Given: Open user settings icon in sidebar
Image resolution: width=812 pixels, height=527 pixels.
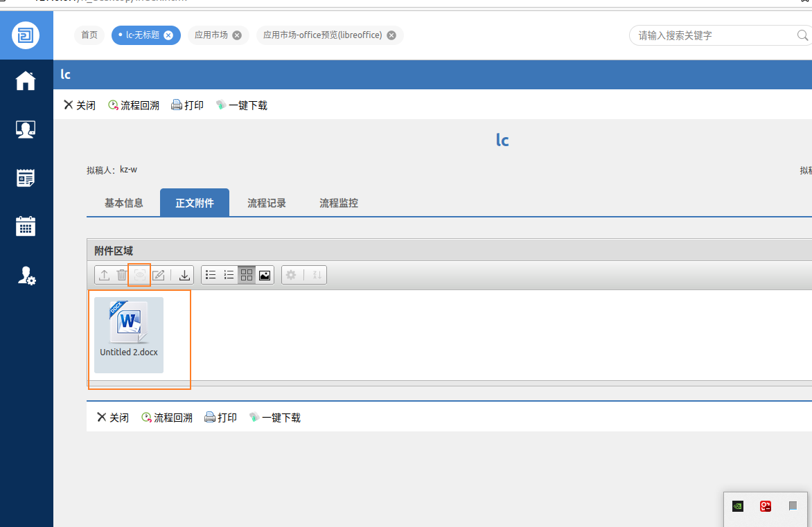Looking at the screenshot, I should pos(26,276).
